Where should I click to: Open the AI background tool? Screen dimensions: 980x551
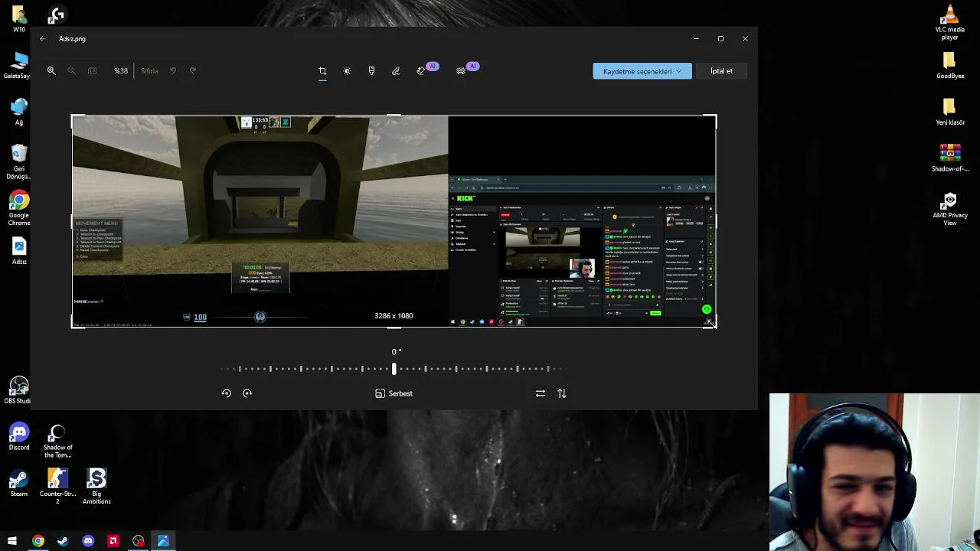[x=460, y=70]
